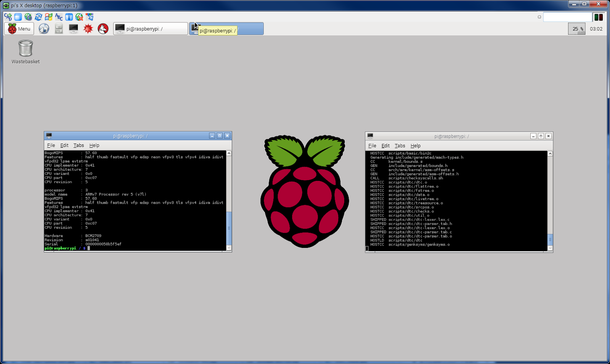
Task: Switch to the second, highlighted pi@raspberrypi taskbar entry
Action: (x=226, y=29)
